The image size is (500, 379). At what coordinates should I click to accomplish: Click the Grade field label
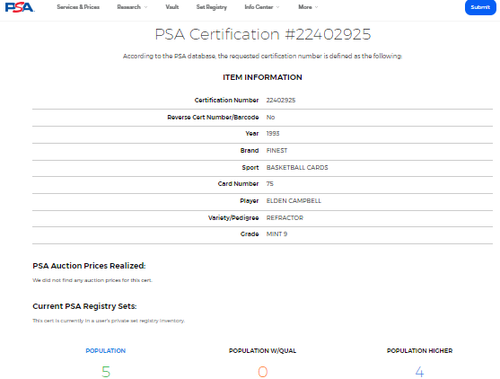pyautogui.click(x=250, y=234)
